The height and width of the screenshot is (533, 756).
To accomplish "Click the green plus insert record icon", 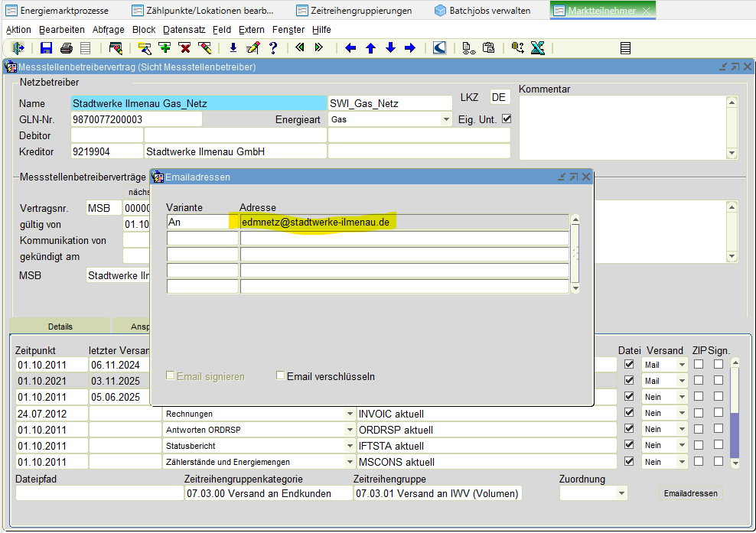I will coord(165,48).
